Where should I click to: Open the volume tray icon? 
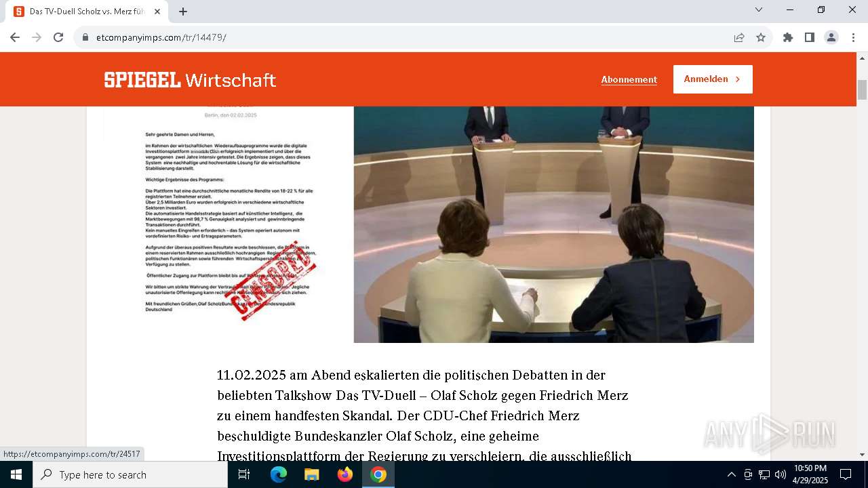(x=781, y=474)
